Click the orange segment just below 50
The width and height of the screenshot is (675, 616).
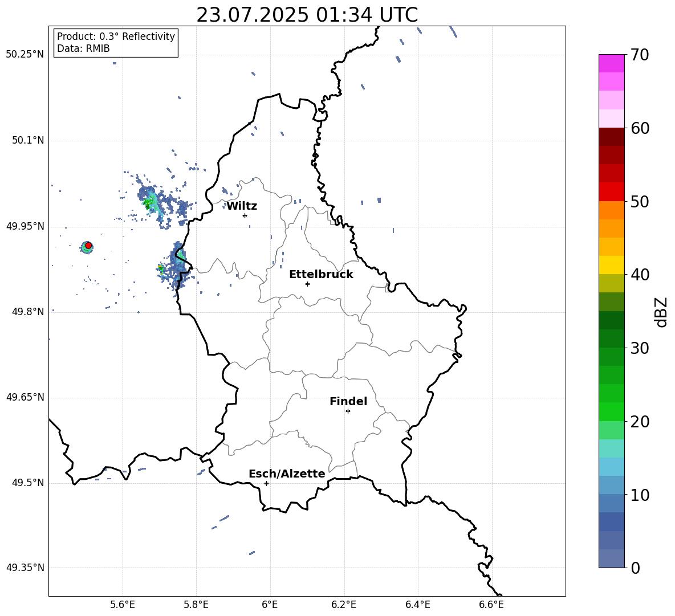(611, 210)
